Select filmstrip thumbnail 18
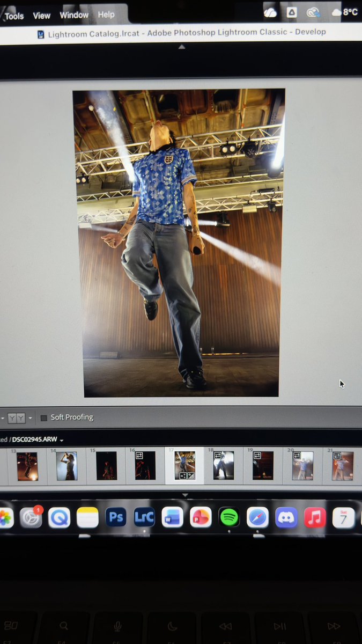The height and width of the screenshot is (644, 362). (x=224, y=465)
